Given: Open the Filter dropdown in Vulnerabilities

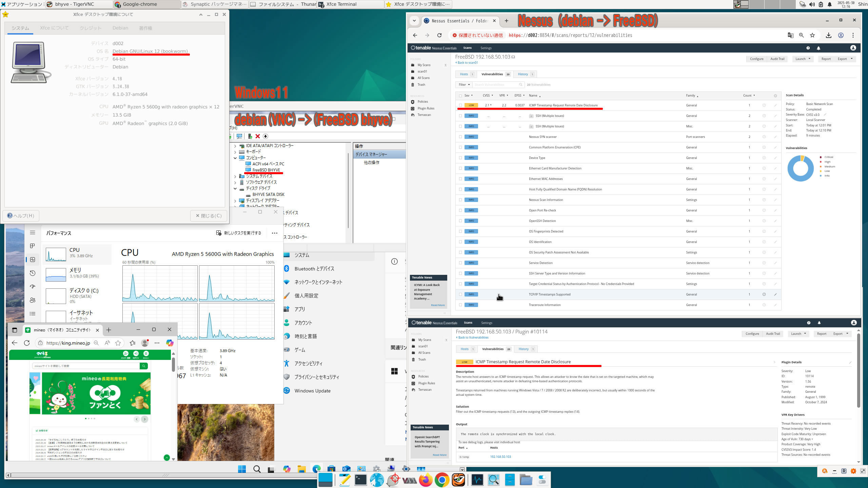Looking at the screenshot, I should tap(464, 85).
